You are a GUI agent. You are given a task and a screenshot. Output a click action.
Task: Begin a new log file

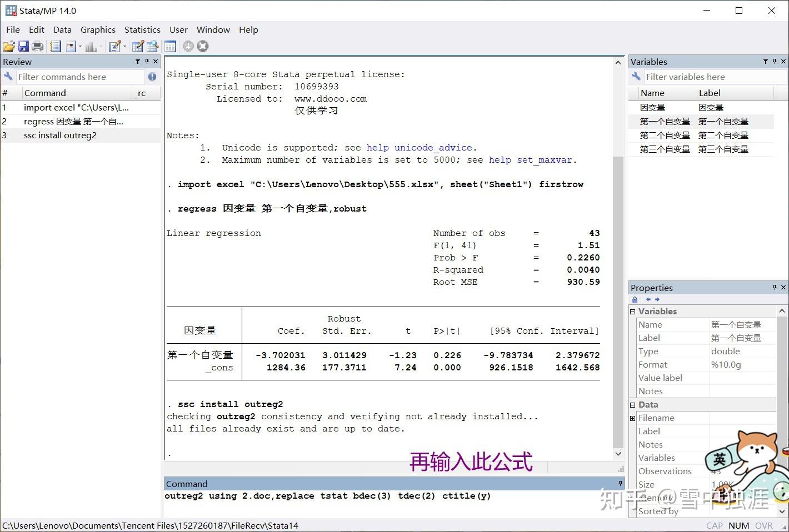pos(56,46)
